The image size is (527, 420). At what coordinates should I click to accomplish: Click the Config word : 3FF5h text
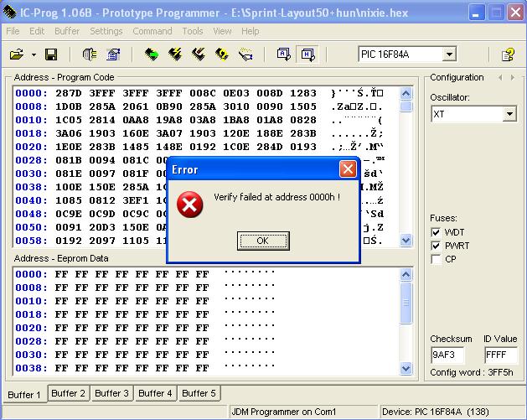(x=472, y=372)
